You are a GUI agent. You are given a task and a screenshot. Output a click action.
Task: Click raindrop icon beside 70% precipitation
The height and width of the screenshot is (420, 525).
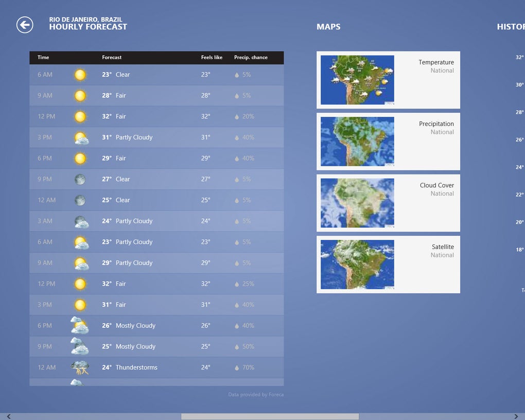pyautogui.click(x=237, y=367)
